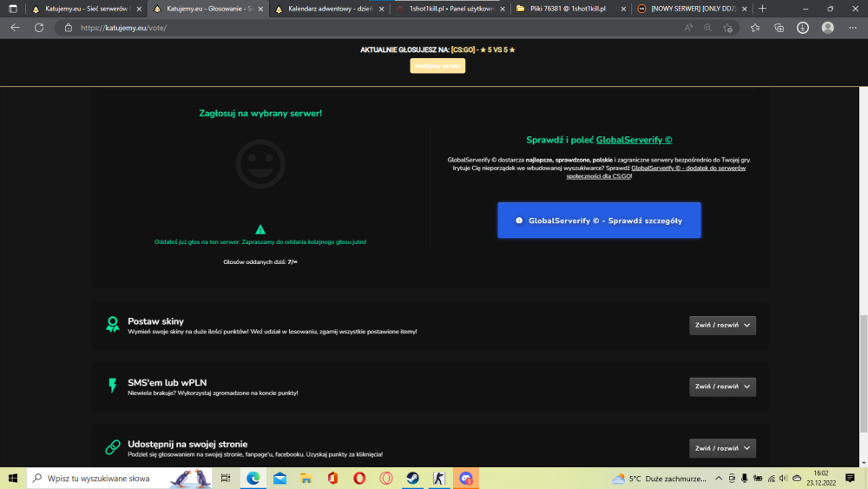Open the taskbar clock and date
The width and height of the screenshot is (868, 489).
(x=821, y=478)
